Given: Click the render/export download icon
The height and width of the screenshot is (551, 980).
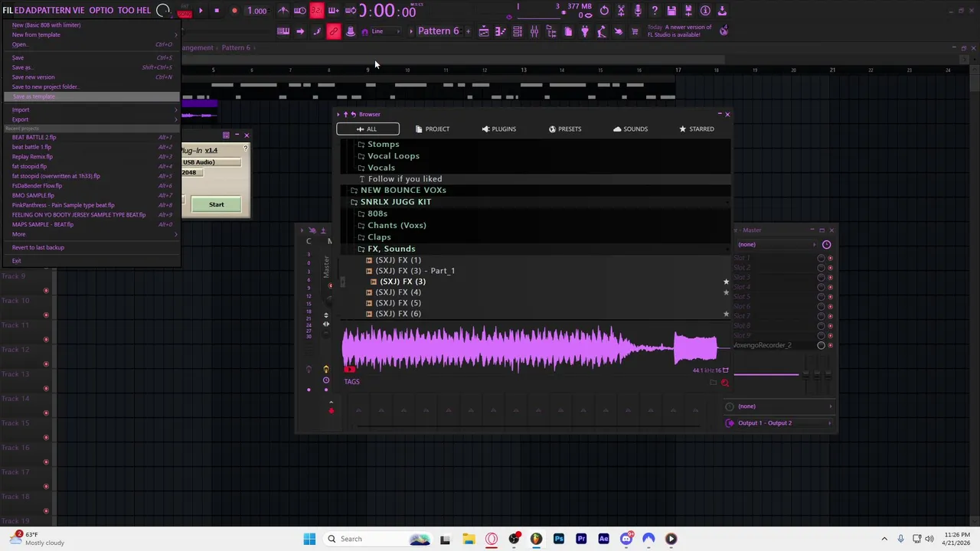Looking at the screenshot, I should pos(722,11).
